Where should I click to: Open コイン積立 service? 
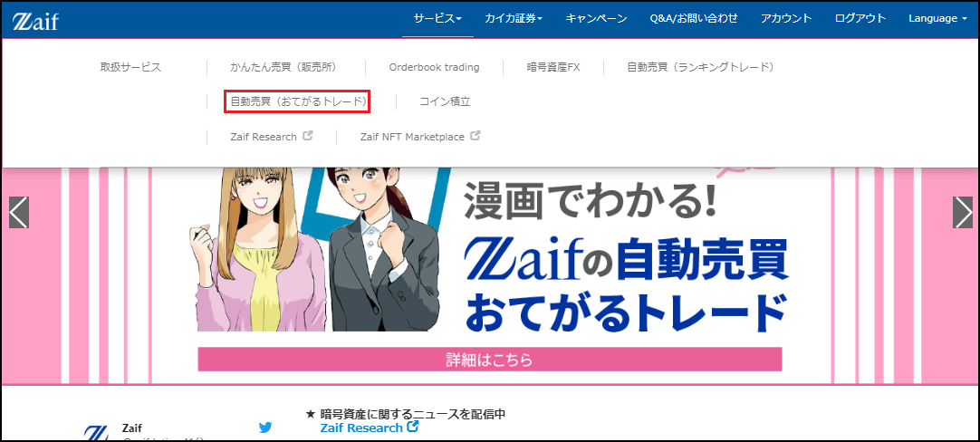tap(445, 101)
